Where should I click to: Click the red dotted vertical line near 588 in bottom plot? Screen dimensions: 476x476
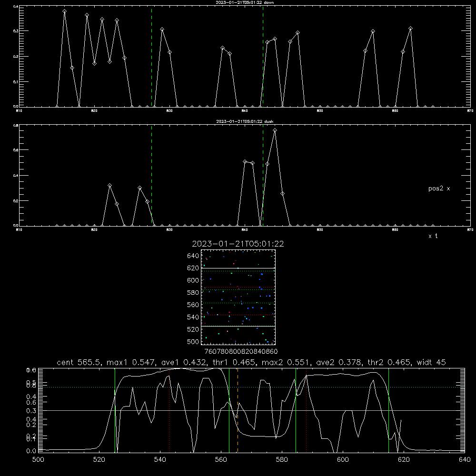pyautogui.click(x=306, y=410)
